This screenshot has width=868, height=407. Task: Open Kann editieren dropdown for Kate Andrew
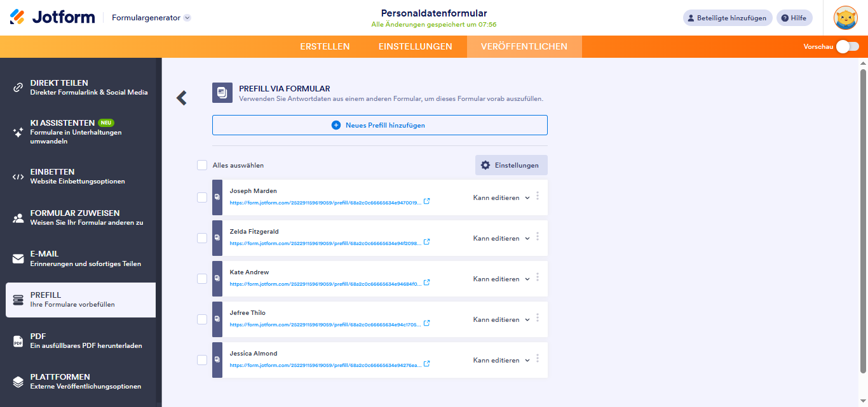[x=501, y=279]
